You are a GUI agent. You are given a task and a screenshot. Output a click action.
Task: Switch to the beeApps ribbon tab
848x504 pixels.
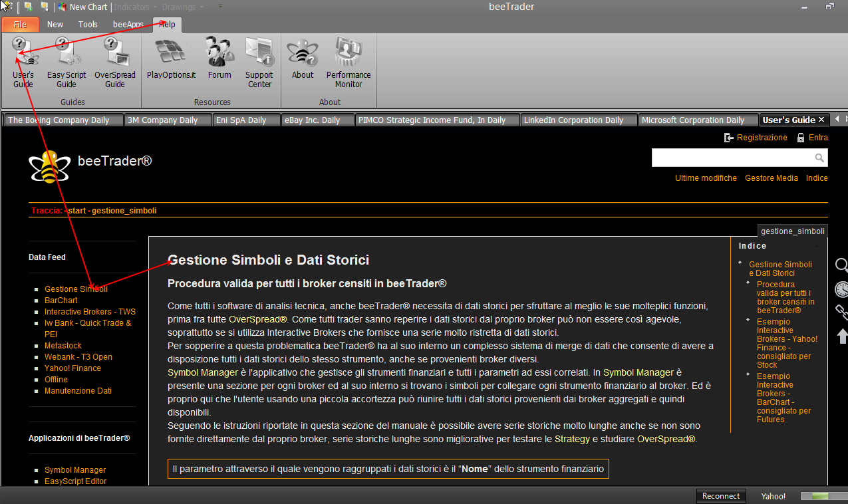point(128,25)
